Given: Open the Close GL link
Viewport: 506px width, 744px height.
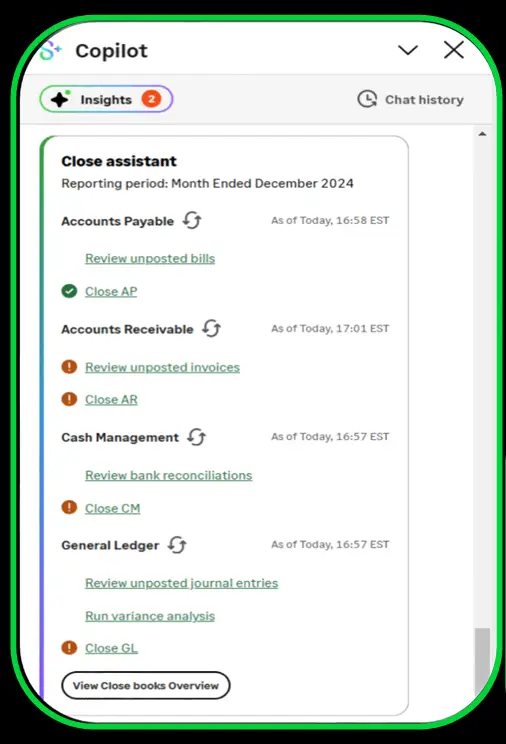Looking at the screenshot, I should [x=112, y=648].
